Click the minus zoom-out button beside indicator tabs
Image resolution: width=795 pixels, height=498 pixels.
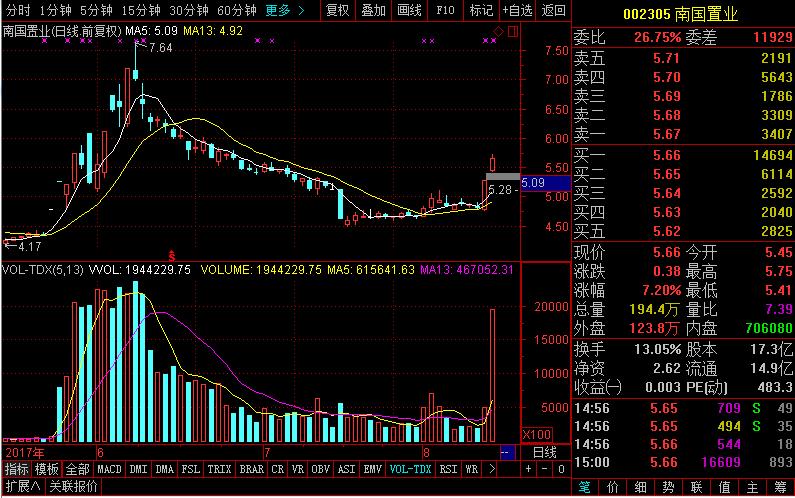click(x=545, y=469)
